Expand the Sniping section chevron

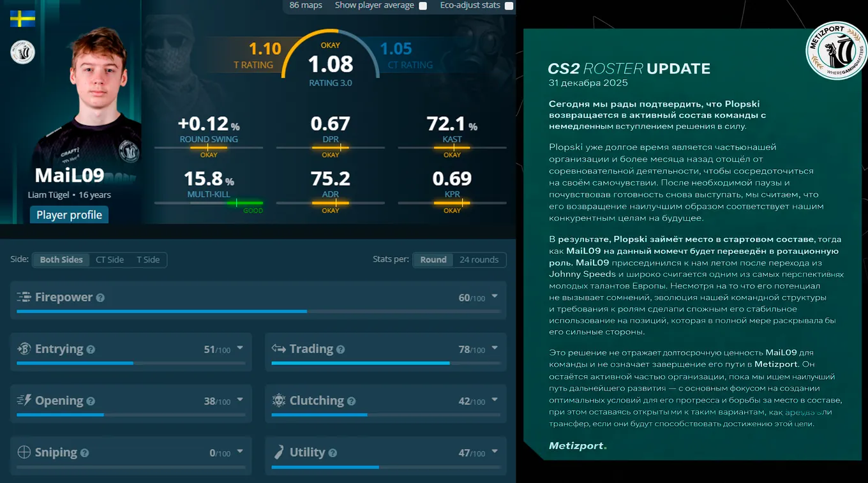click(240, 451)
